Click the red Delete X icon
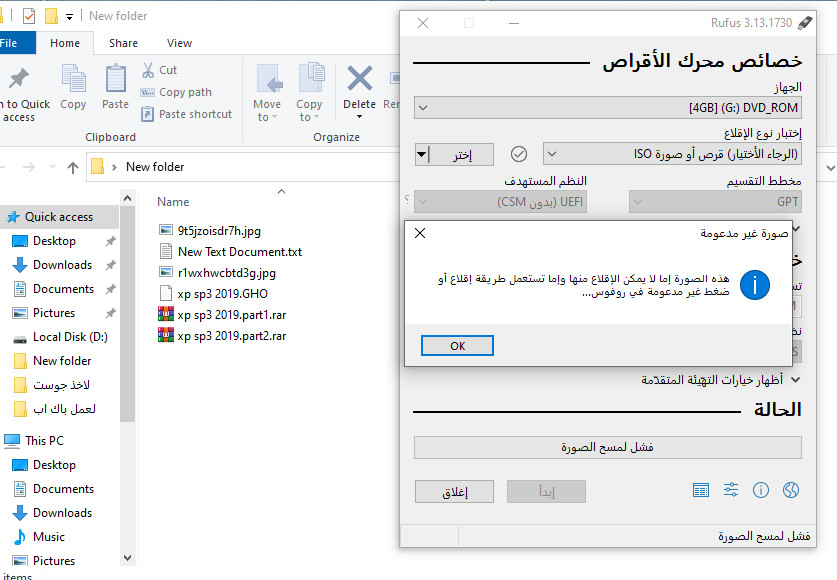837x580 pixels. [x=360, y=79]
